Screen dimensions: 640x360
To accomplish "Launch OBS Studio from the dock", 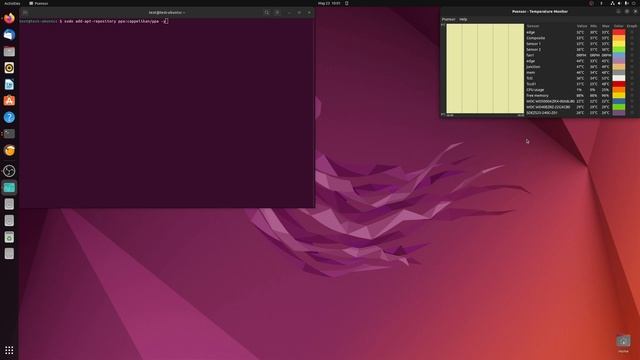I will click(9, 171).
